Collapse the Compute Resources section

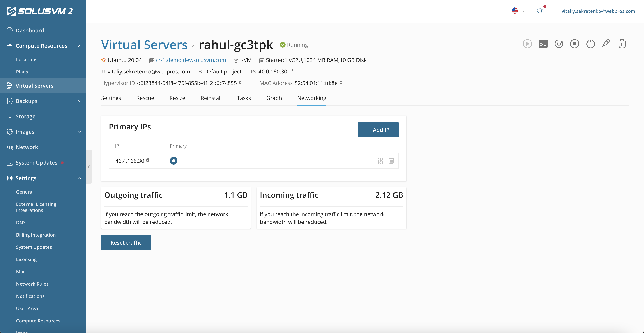80,46
